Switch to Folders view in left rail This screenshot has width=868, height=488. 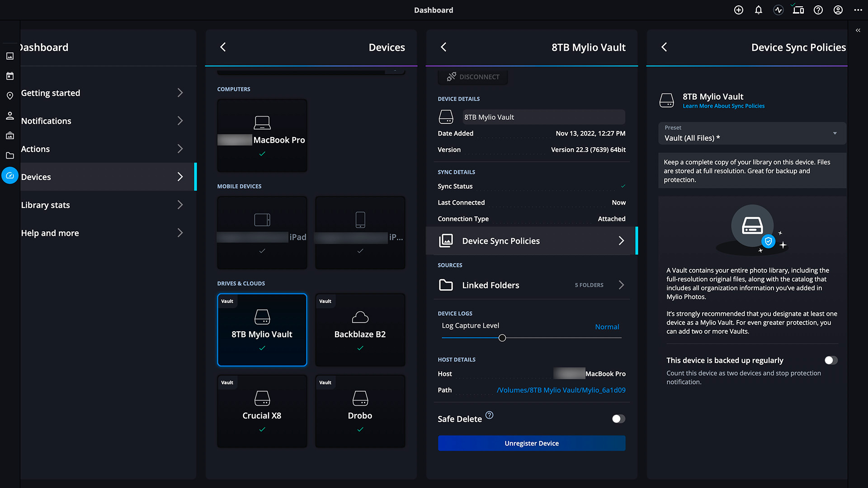point(10,155)
